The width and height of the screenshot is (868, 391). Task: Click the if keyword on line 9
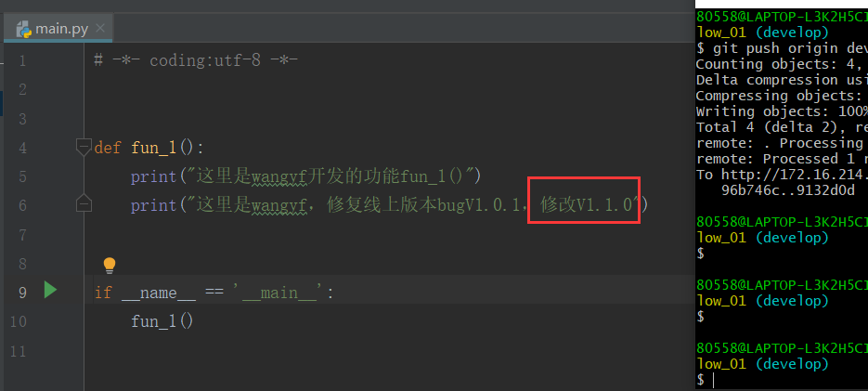[103, 293]
